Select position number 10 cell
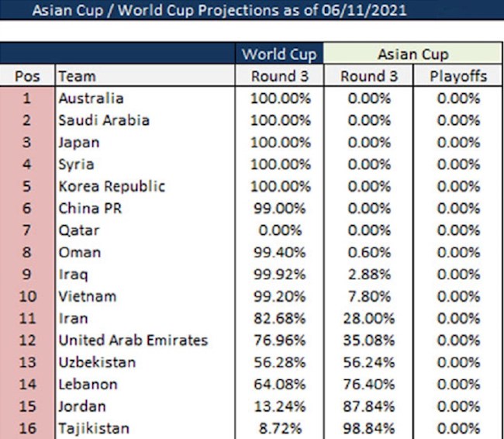 27,296
